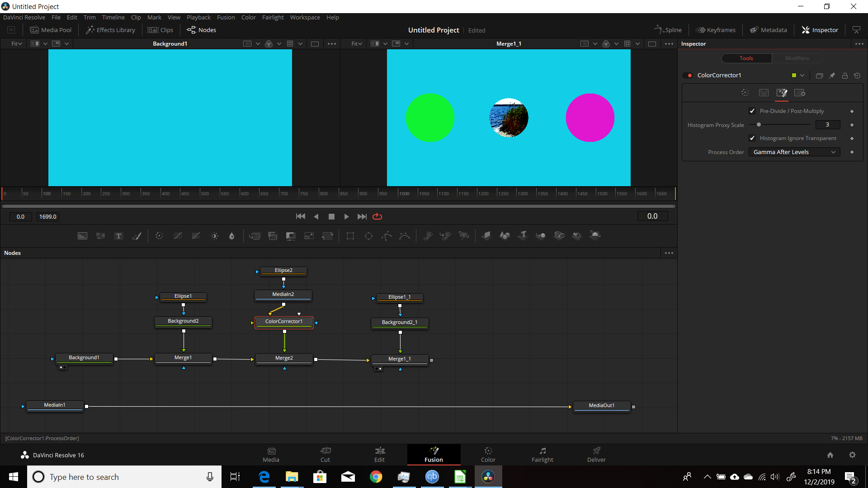
Task: Add a Merge node from the toolbar
Action: [255, 236]
